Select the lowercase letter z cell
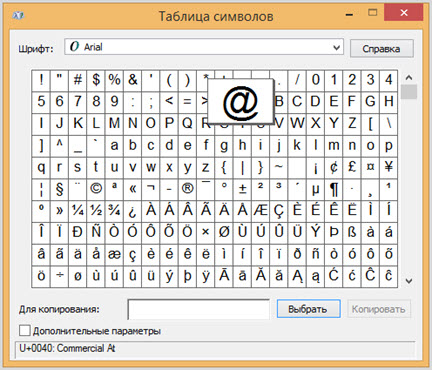432x370 pixels. (206, 167)
